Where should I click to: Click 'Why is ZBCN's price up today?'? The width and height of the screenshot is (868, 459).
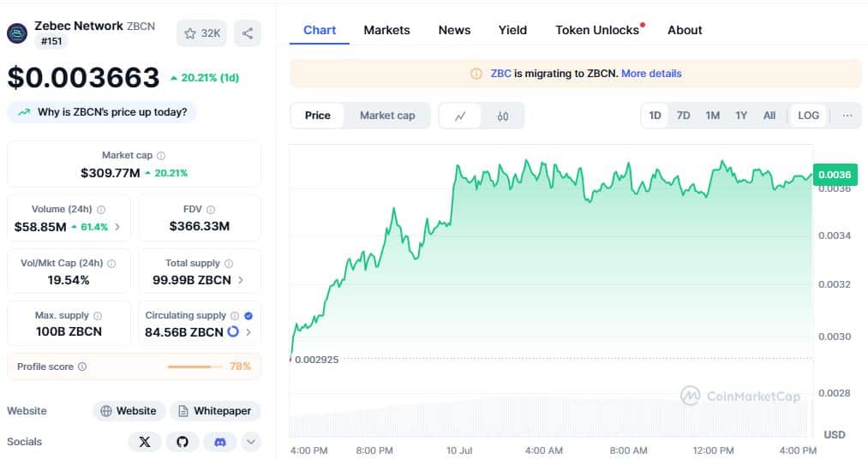coord(112,112)
